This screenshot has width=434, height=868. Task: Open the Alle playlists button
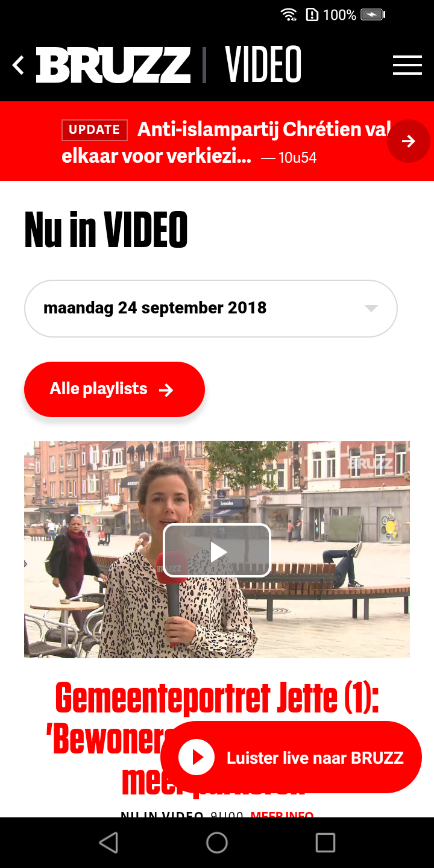[115, 389]
